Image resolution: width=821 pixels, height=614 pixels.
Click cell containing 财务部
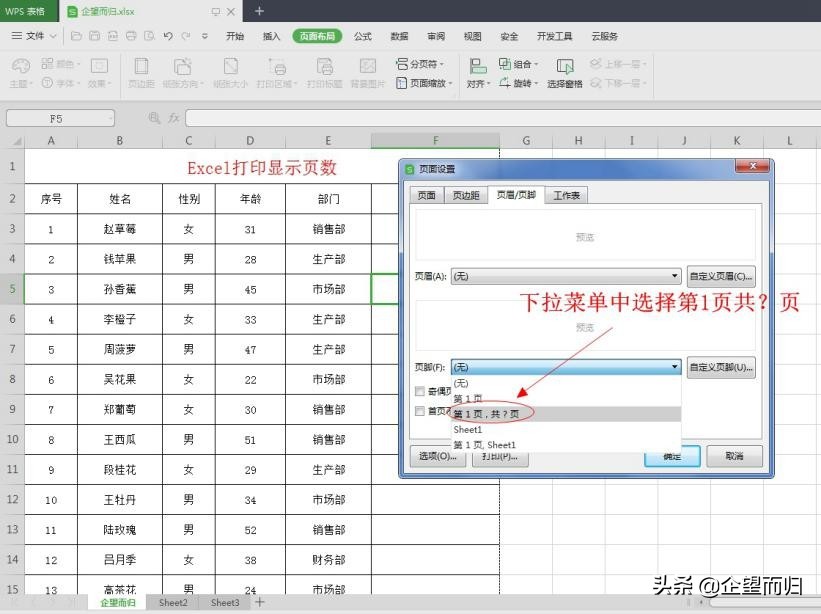[328, 560]
